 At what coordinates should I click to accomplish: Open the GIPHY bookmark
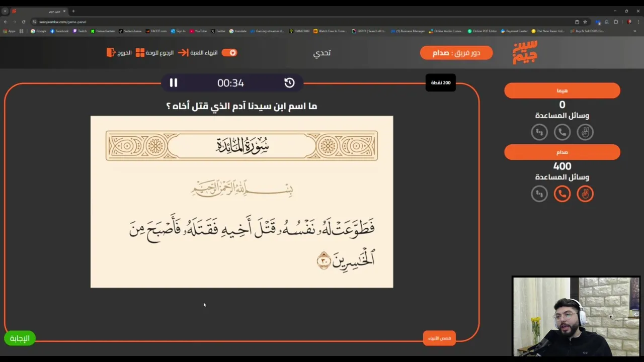369,31
